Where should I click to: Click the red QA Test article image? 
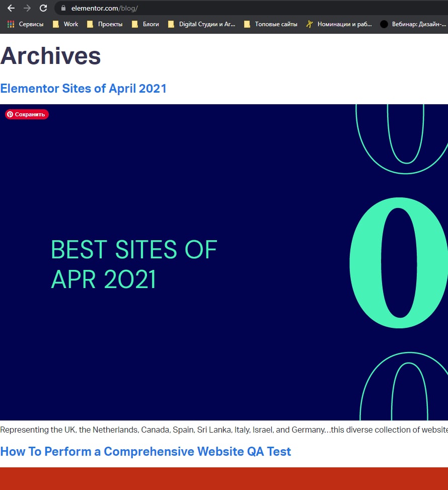pos(224,479)
